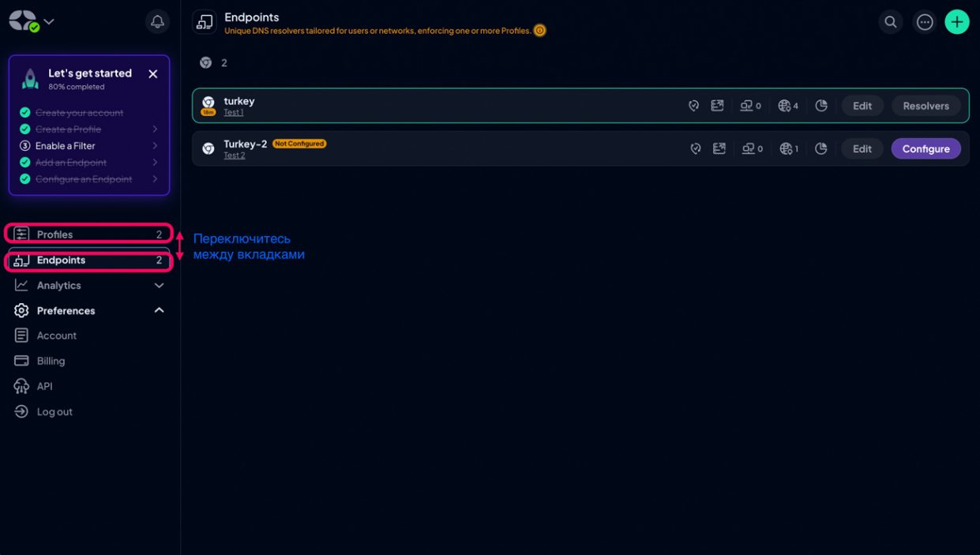The height and width of the screenshot is (555, 980).
Task: Click the globe location icon in turkey row
Action: pyautogui.click(x=784, y=106)
